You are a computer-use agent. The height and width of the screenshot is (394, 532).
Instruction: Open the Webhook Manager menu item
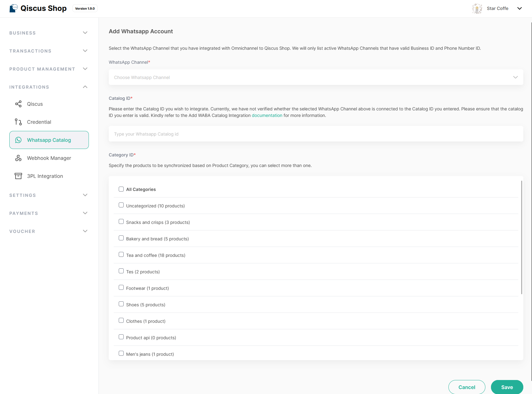coord(49,158)
